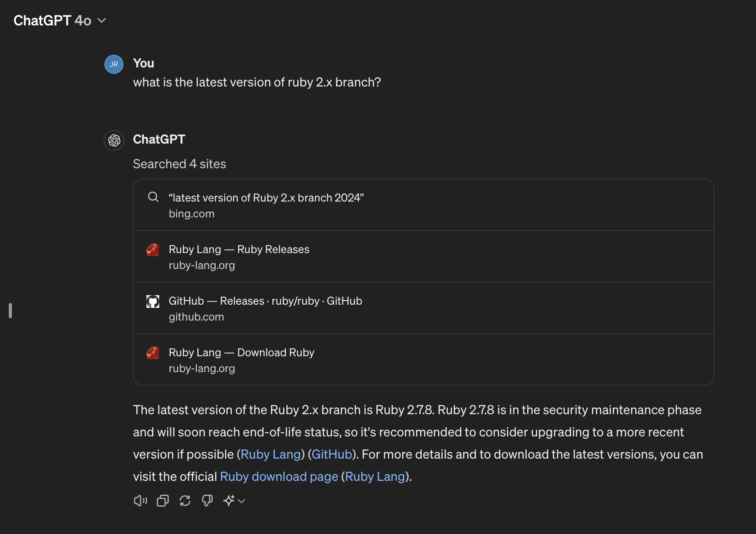
Task: Mark the response as bad with thumbs-down
Action: coord(207,501)
